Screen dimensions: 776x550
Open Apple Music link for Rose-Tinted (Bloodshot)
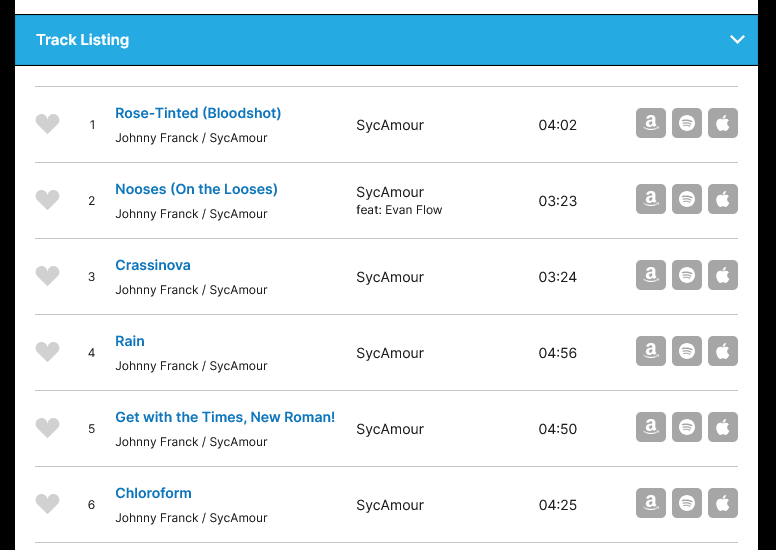tap(723, 124)
